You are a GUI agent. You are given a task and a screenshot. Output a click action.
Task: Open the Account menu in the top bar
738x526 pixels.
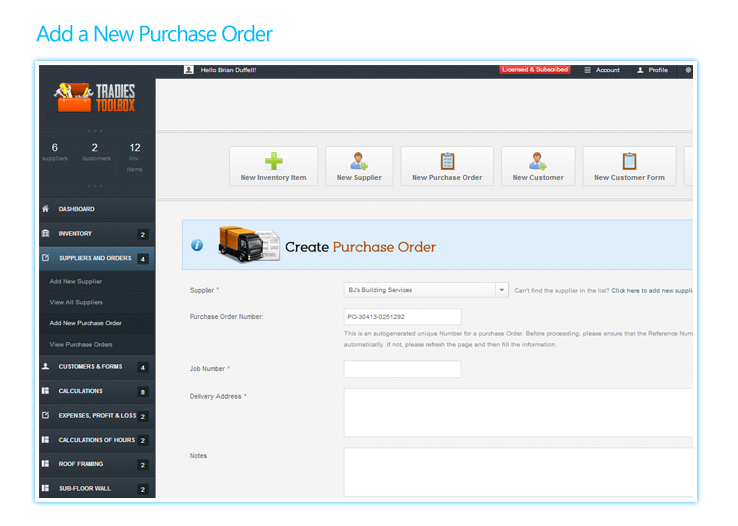pyautogui.click(x=602, y=70)
